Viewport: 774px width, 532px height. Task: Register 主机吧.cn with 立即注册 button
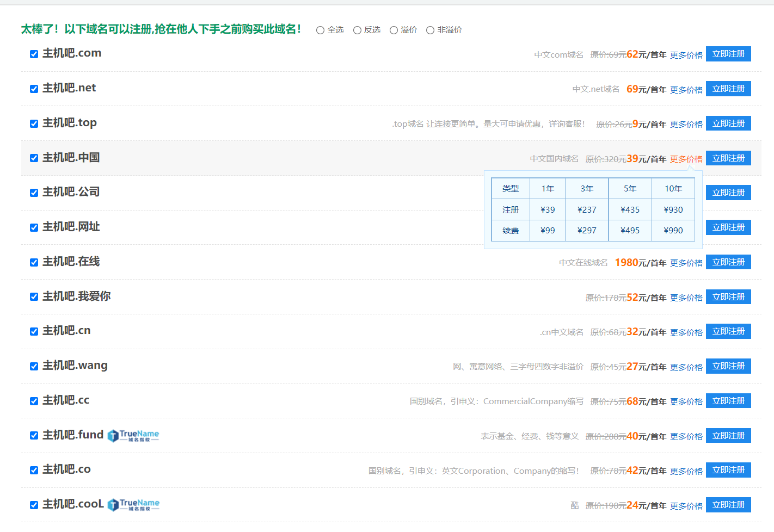[728, 331]
